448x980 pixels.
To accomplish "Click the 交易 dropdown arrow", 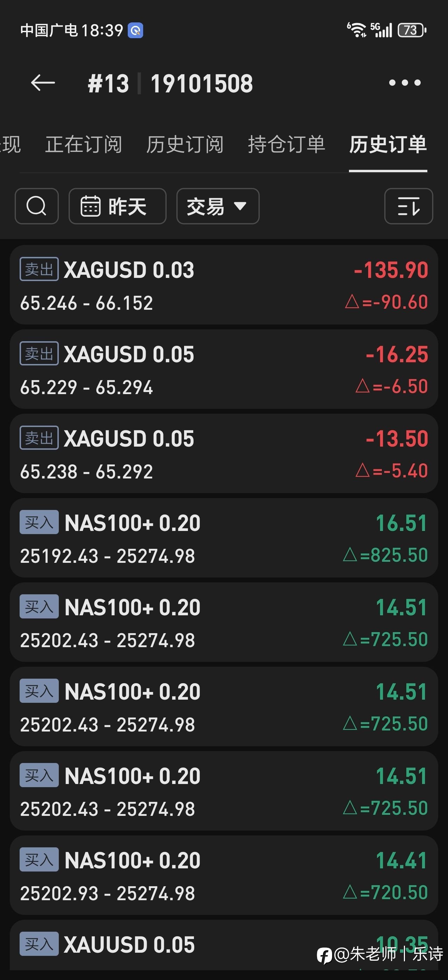I will click(x=240, y=206).
